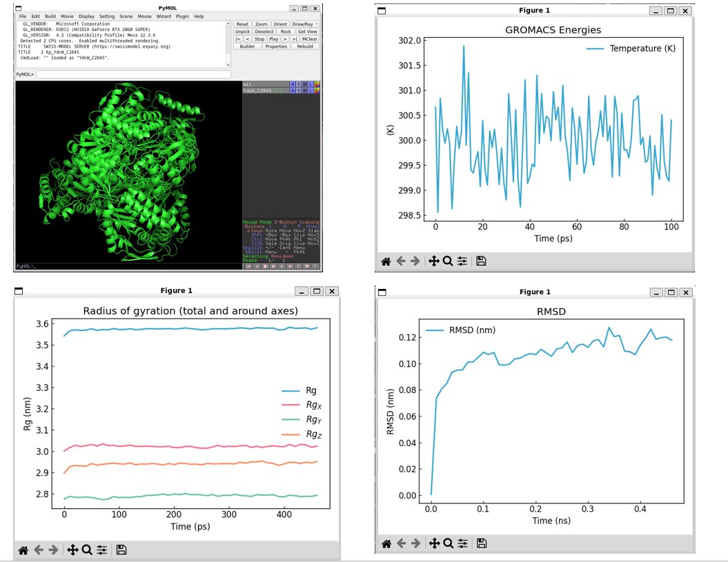Toggle Rock mode in PyMOL

(x=286, y=32)
